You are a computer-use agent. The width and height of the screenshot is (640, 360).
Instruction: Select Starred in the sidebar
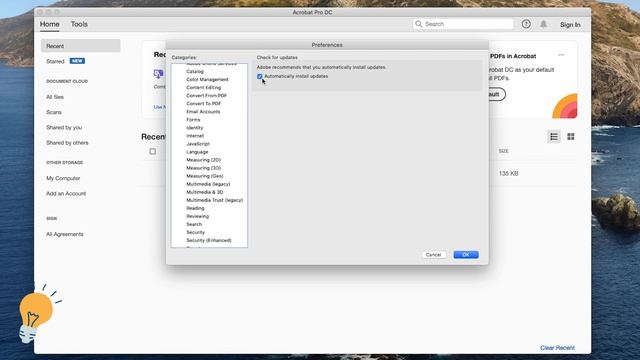(x=55, y=61)
